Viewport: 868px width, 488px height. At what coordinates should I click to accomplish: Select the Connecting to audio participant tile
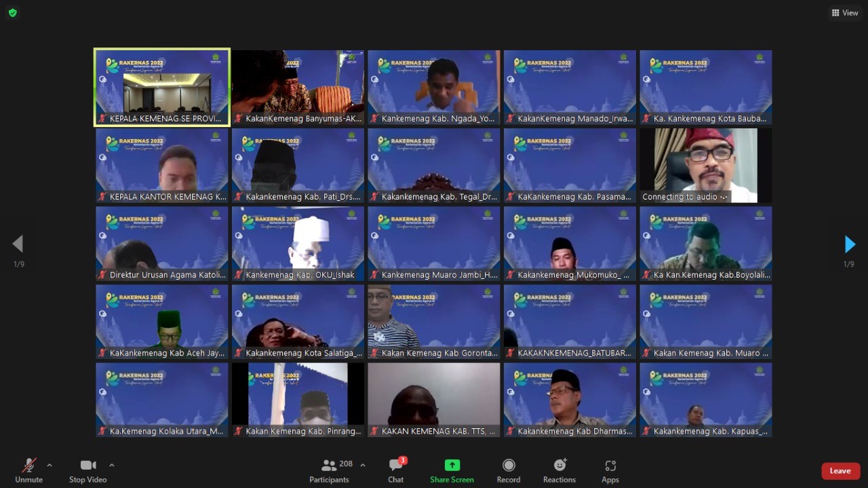point(706,166)
